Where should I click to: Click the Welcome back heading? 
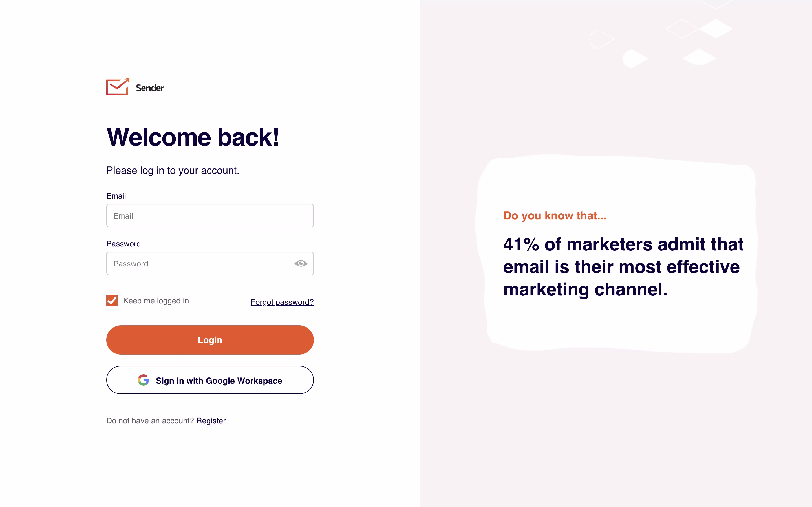193,137
